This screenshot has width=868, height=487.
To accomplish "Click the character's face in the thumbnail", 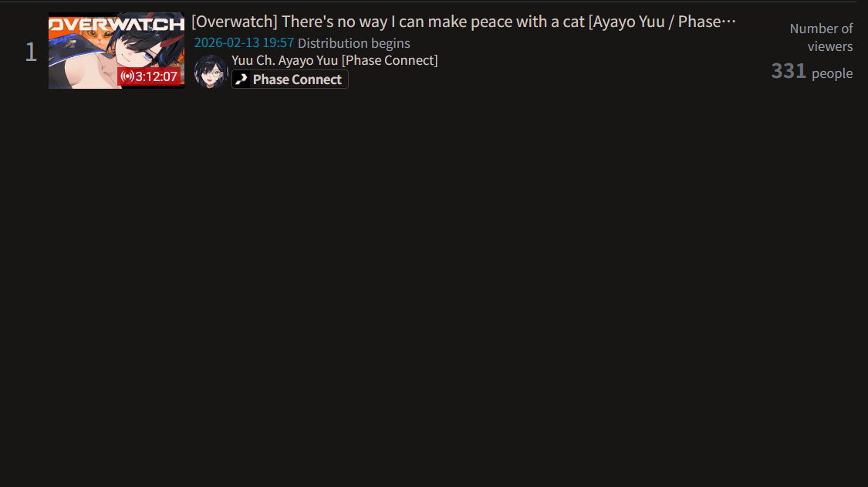I will click(x=136, y=52).
